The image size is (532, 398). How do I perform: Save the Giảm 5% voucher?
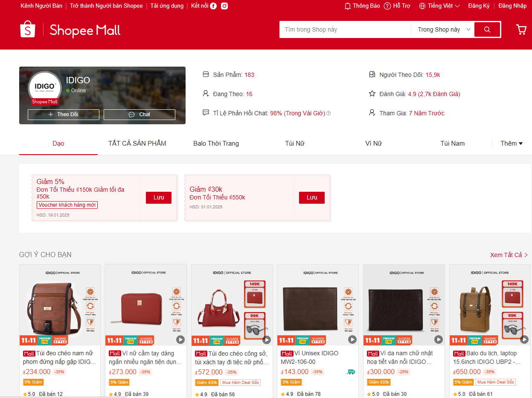point(159,198)
